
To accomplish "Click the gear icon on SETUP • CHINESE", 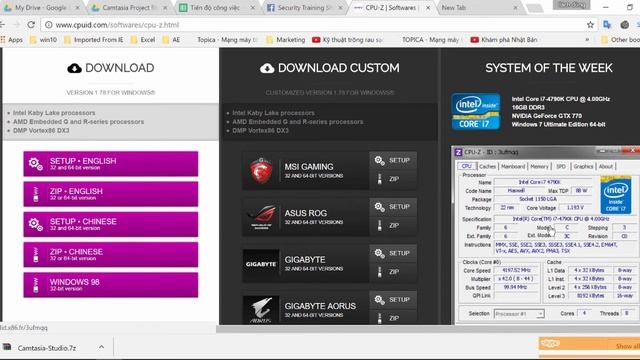I will pyautogui.click(x=36, y=224).
